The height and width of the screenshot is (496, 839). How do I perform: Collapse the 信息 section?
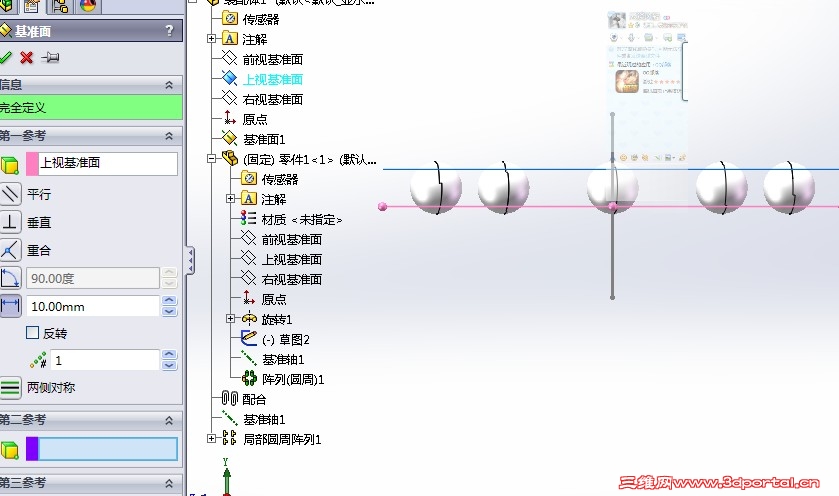(x=169, y=85)
